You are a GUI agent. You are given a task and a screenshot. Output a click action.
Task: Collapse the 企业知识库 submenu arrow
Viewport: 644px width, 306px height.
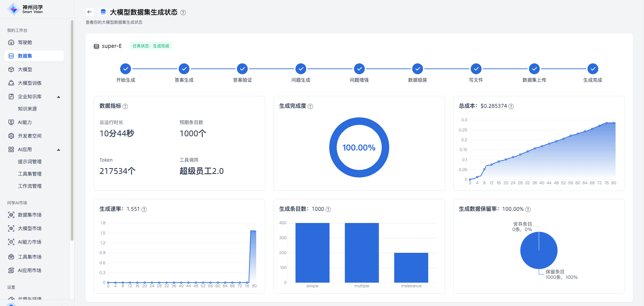point(59,97)
